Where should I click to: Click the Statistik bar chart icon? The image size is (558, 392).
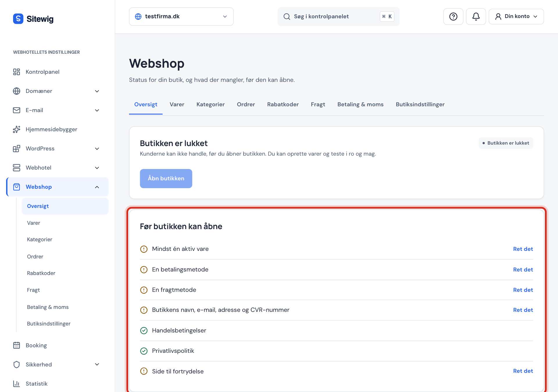[x=17, y=384]
